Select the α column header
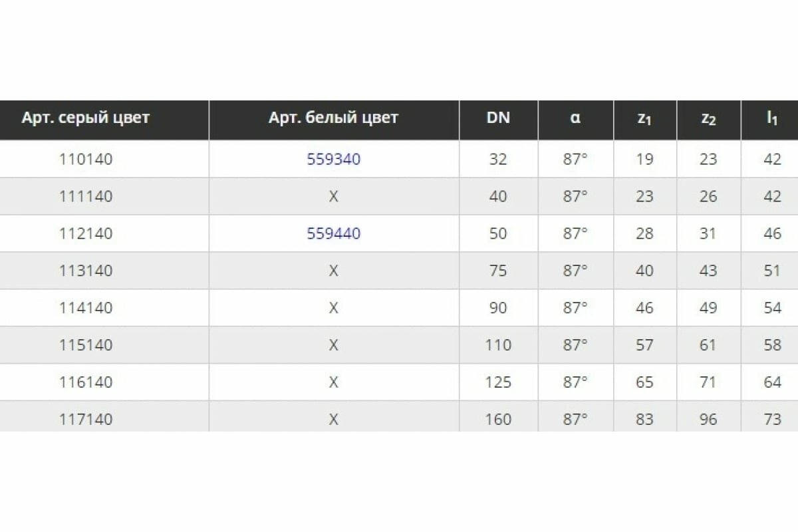Viewport: 798px width, 532px height. pyautogui.click(x=575, y=118)
